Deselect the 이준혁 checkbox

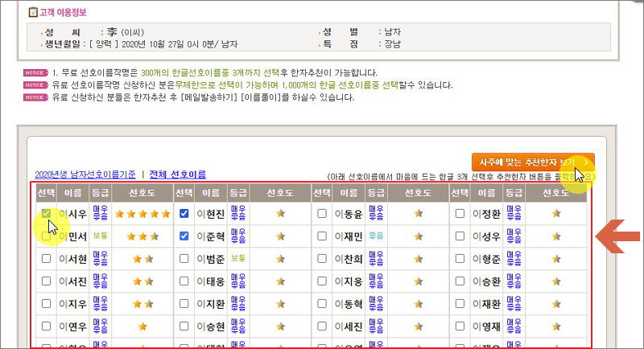[184, 236]
